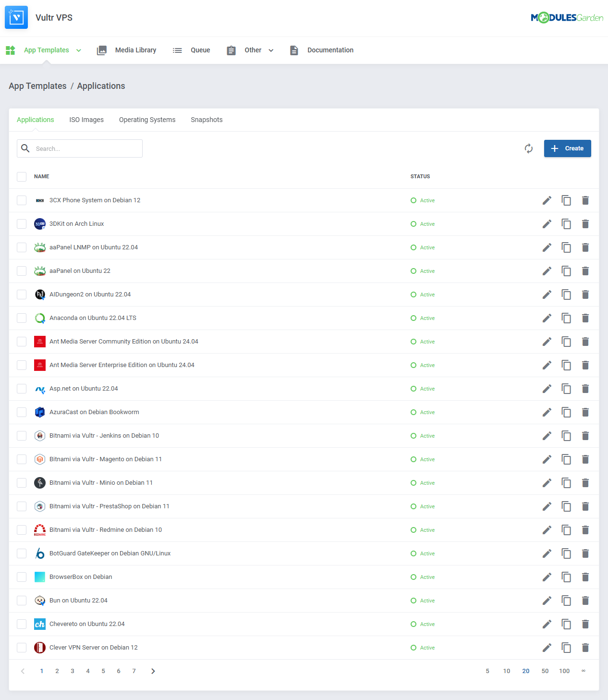This screenshot has height=700, width=608.
Task: Open the Queue section
Action: click(200, 50)
